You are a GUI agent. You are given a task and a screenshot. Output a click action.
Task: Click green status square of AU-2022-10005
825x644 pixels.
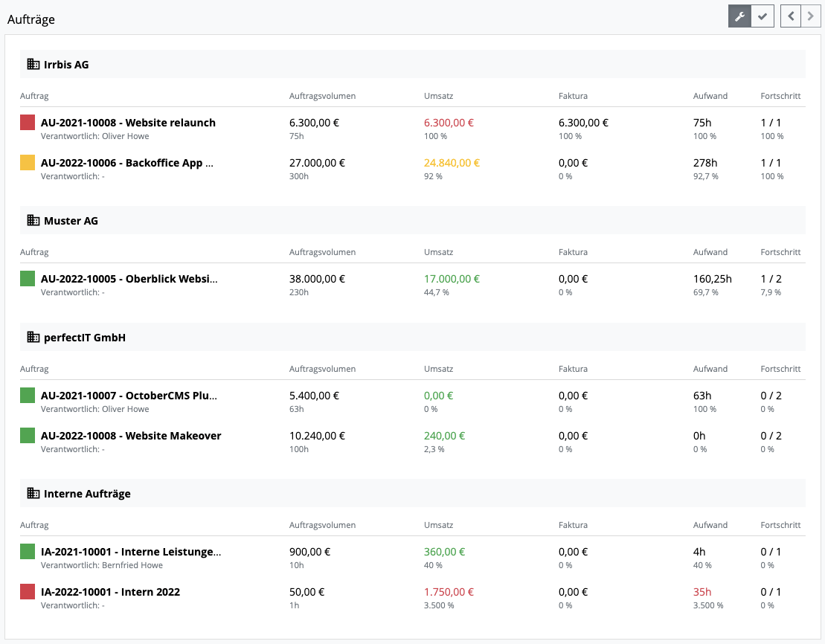(x=28, y=279)
